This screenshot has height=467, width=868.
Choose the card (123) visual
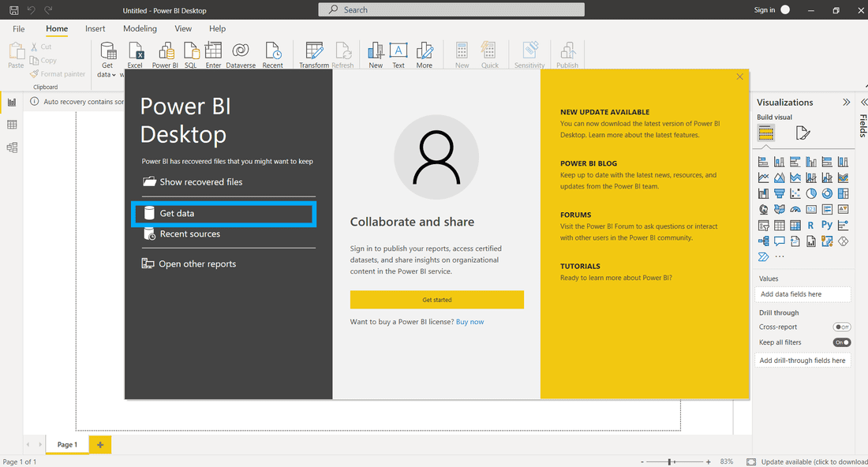[x=811, y=209]
